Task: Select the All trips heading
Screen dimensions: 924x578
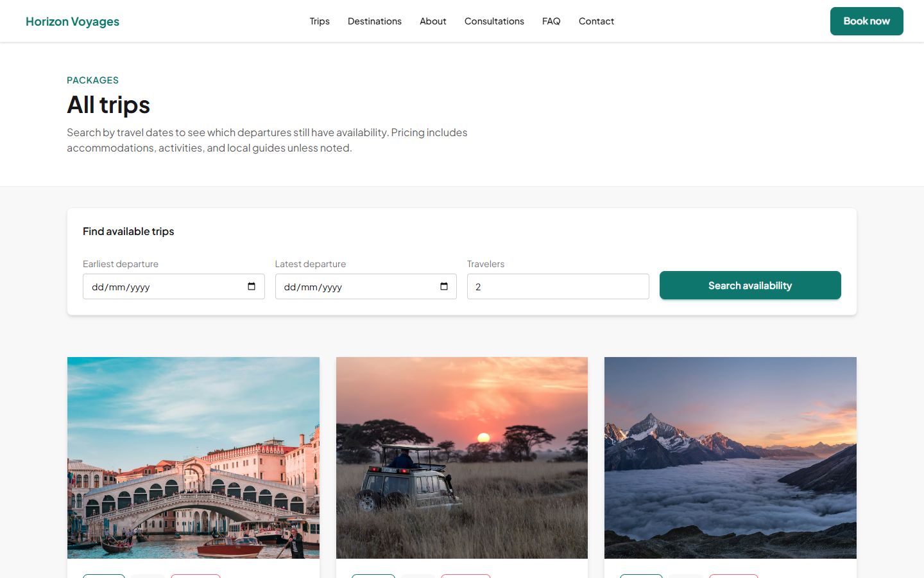Action: click(108, 105)
